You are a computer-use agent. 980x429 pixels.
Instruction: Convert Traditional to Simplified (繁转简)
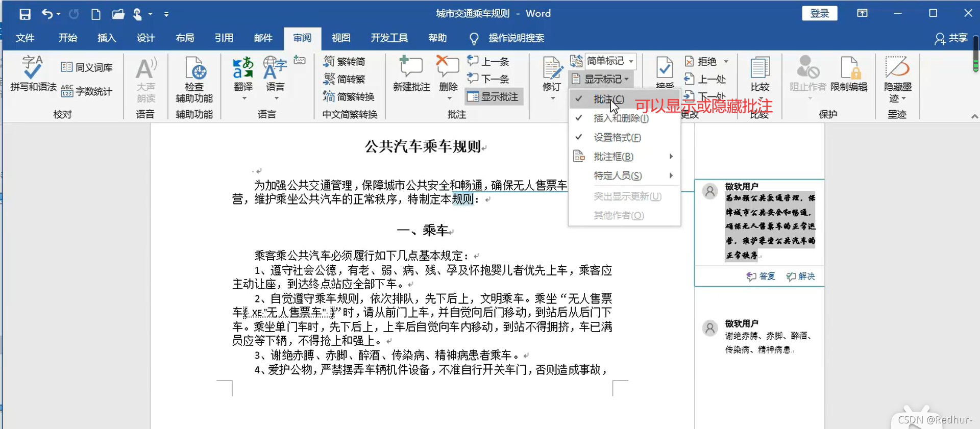coord(345,61)
